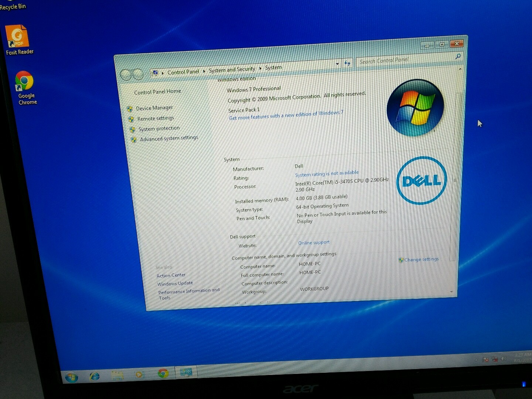Show hidden tray icons arrow
The width and height of the screenshot is (532, 399).
[476, 360]
